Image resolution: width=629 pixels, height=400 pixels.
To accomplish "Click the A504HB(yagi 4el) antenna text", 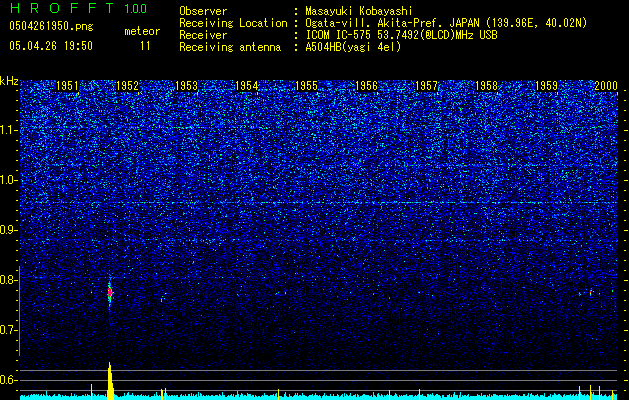I will point(353,47).
